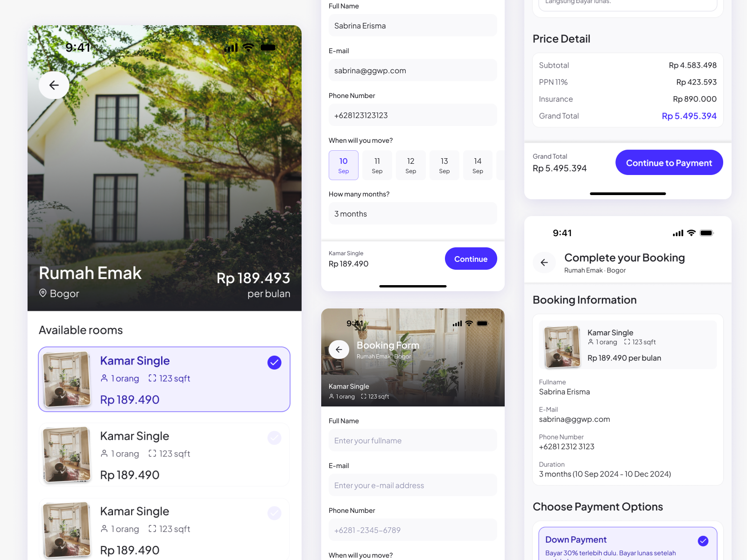
Task: Select the 14 Sep move date
Action: (478, 165)
